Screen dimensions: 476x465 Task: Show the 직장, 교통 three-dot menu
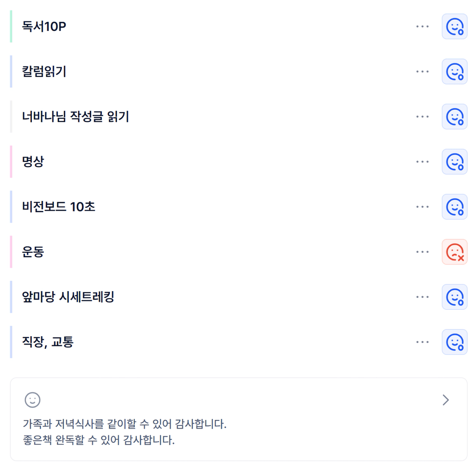422,342
